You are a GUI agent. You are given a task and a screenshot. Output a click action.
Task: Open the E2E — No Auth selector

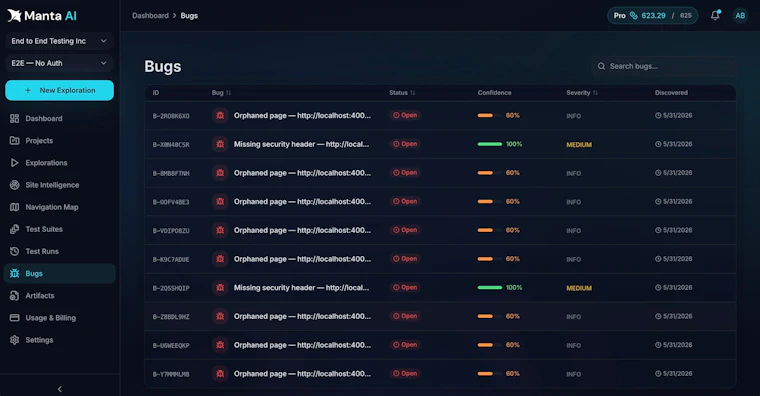(x=59, y=63)
